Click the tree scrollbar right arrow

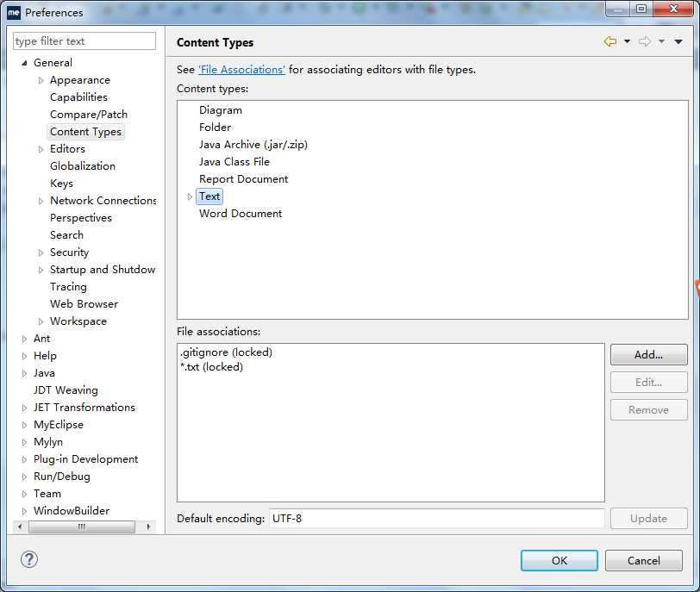click(x=148, y=527)
